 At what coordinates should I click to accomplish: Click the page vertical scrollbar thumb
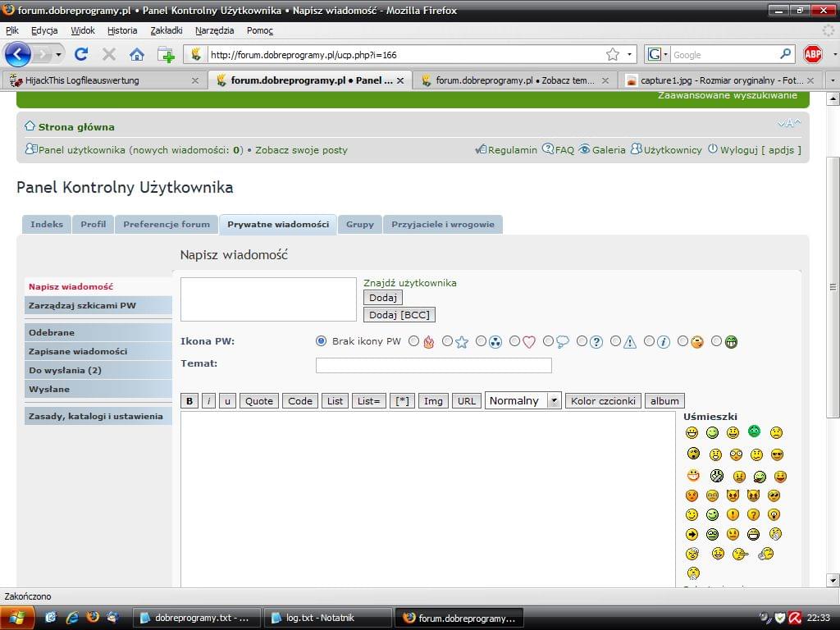pos(833,287)
